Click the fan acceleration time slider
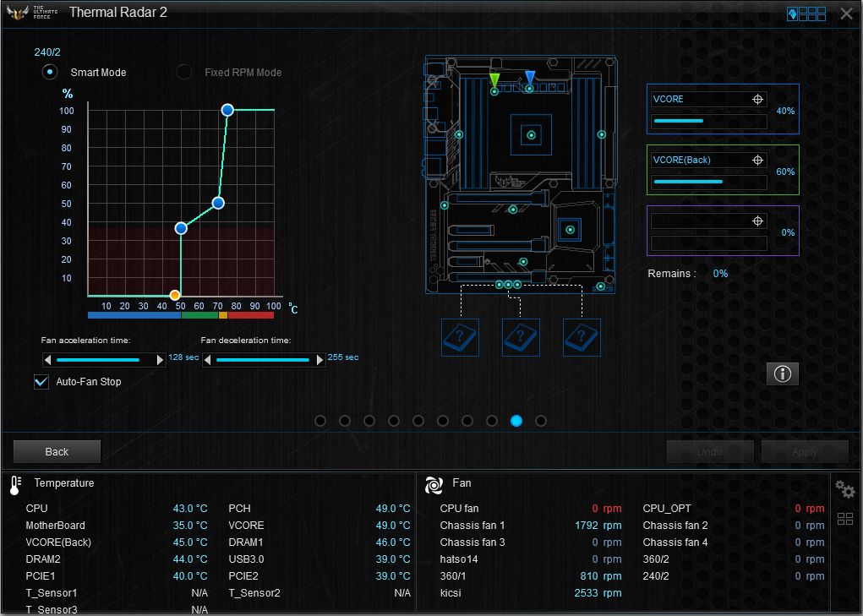Screen dimensions: 863x616 click(x=104, y=360)
